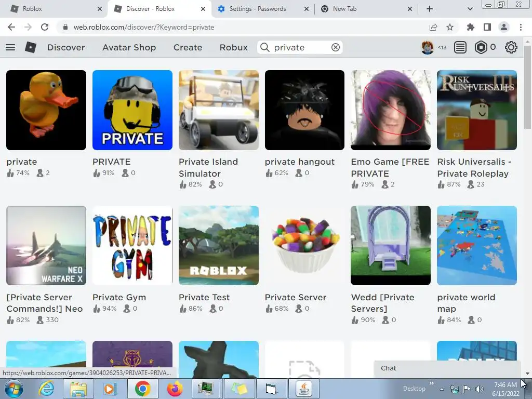The width and height of the screenshot is (532, 399).
Task: Open the Chrome three-dot menu
Action: point(521,27)
